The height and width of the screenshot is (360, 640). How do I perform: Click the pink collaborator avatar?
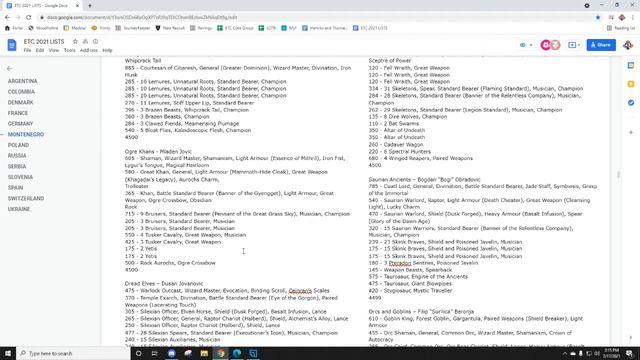tap(545, 45)
